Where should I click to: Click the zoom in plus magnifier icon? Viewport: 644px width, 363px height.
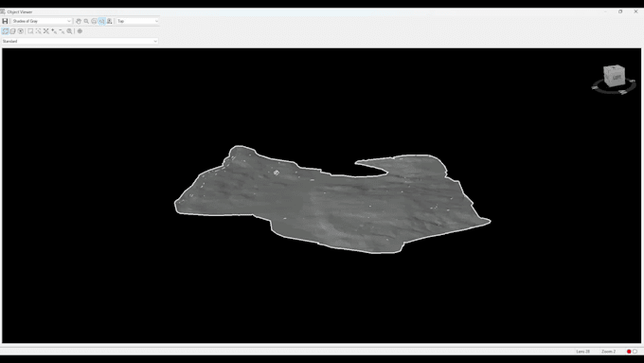(x=54, y=31)
